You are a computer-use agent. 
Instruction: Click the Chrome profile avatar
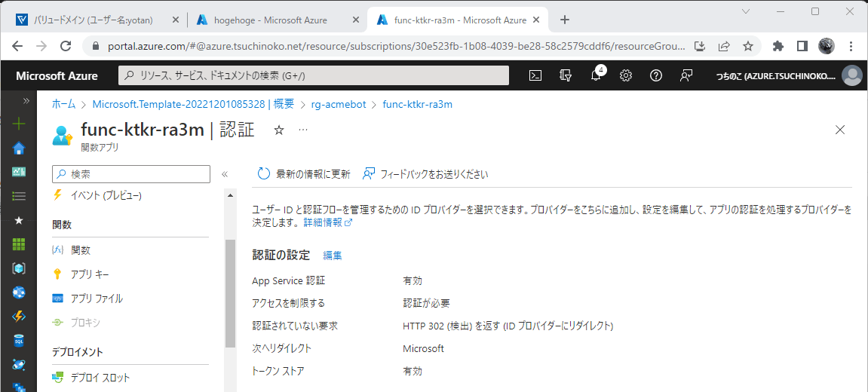(x=827, y=47)
